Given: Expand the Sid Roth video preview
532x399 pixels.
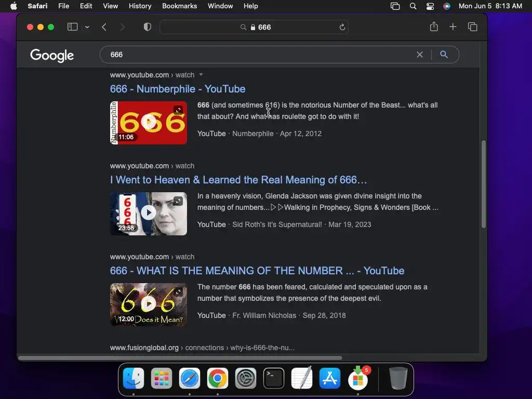Looking at the screenshot, I should pyautogui.click(x=178, y=201).
